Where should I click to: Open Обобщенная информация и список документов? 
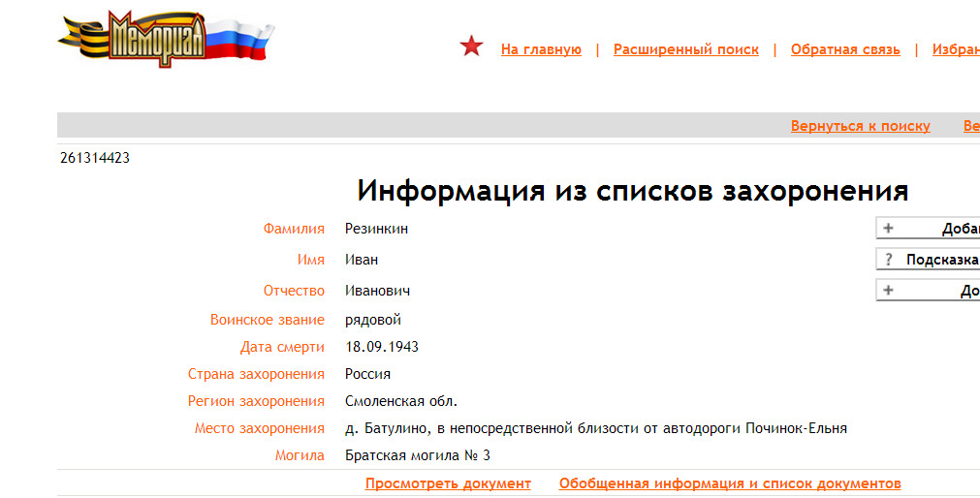(x=729, y=483)
